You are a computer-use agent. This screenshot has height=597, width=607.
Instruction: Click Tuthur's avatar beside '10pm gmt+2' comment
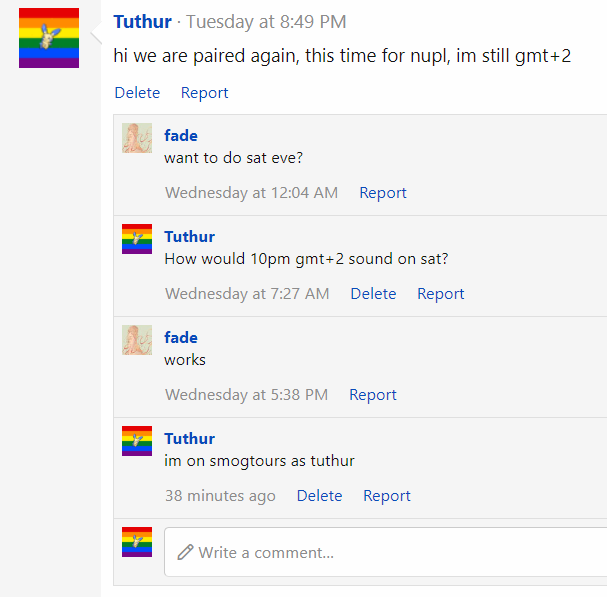(x=137, y=239)
